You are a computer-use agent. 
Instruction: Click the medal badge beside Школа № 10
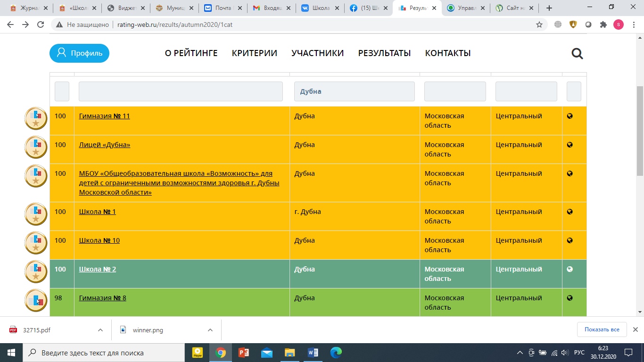(36, 243)
